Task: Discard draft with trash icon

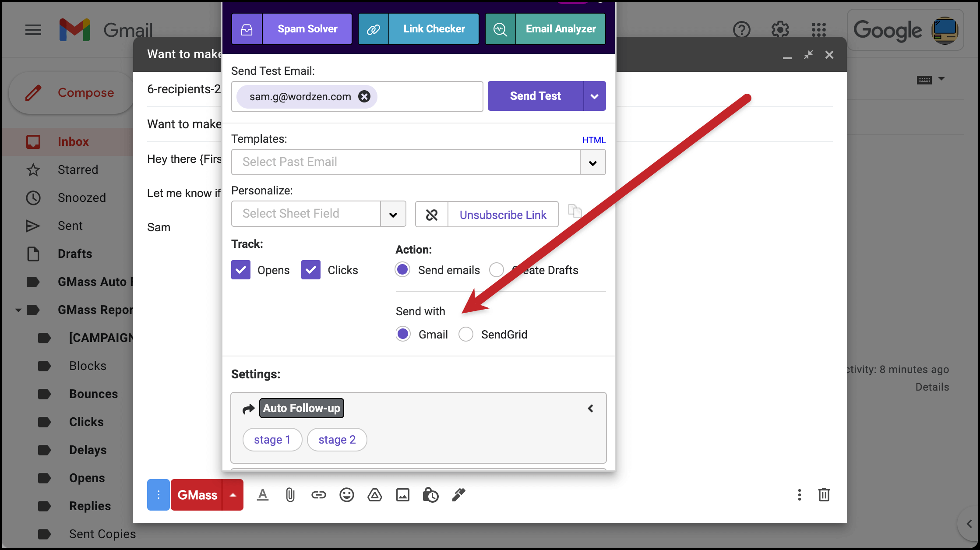Action: (x=824, y=495)
